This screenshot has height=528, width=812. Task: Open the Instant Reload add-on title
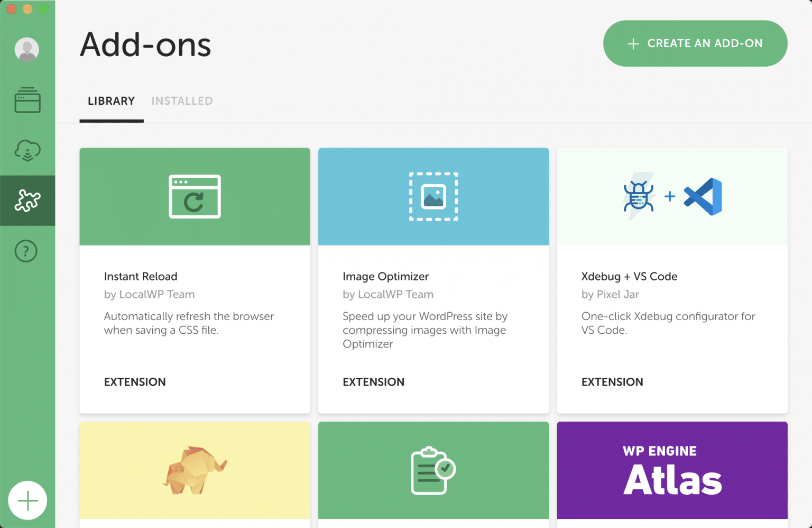point(141,276)
